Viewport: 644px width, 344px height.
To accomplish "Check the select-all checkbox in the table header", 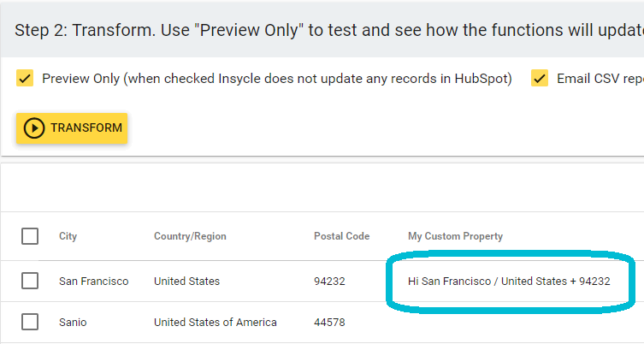I will 30,236.
